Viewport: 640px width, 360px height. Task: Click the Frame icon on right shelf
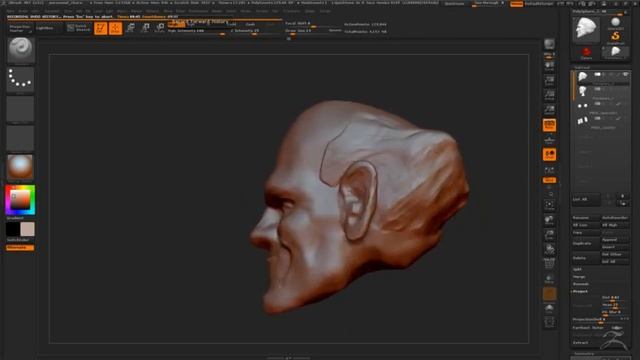549,205
